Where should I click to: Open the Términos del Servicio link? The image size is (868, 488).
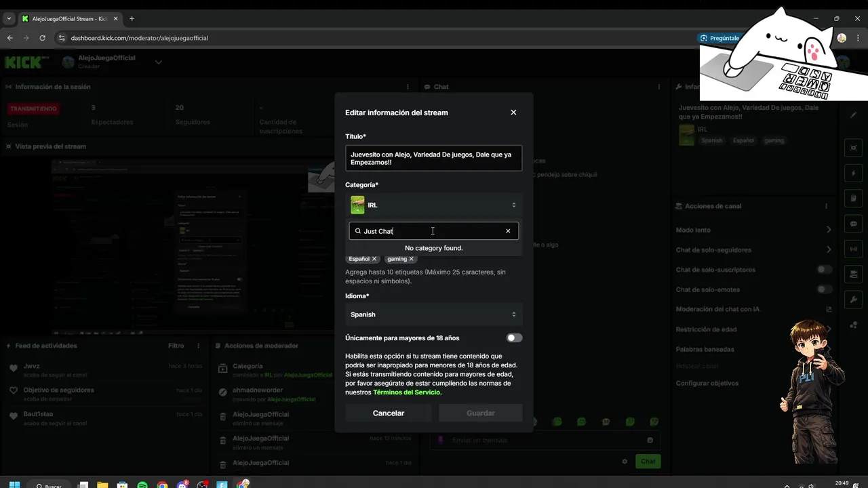point(407,392)
